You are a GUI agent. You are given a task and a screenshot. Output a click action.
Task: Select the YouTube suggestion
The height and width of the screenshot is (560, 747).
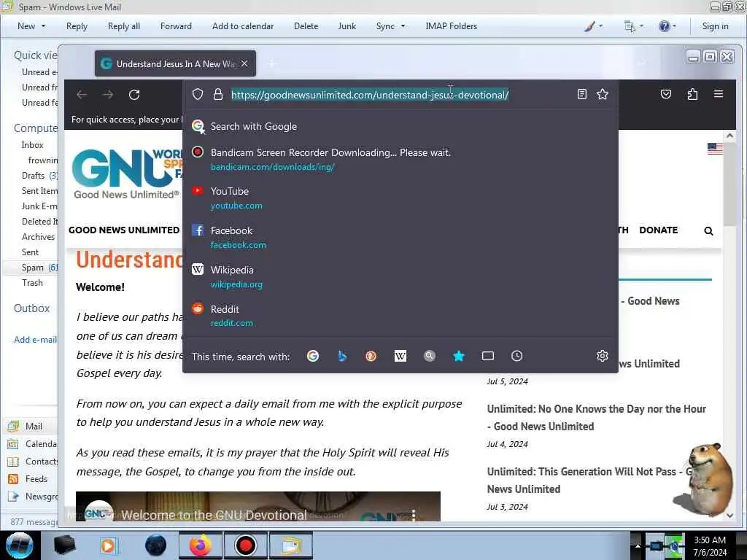[x=400, y=198]
